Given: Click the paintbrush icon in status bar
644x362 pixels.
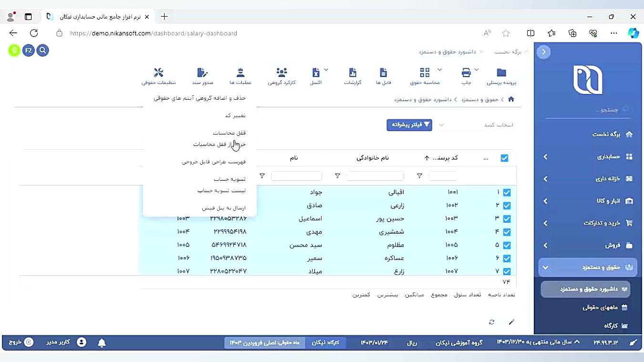Looking at the screenshot, I should 633,342.
